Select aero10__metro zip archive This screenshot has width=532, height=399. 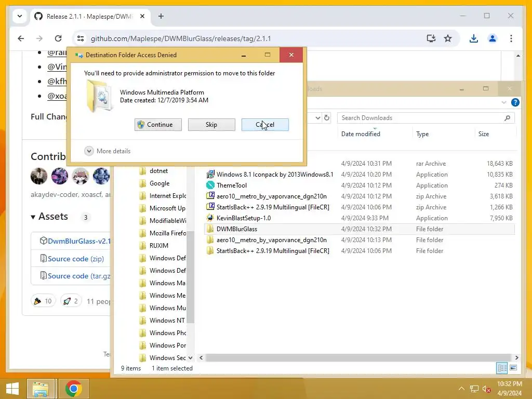pyautogui.click(x=360, y=196)
